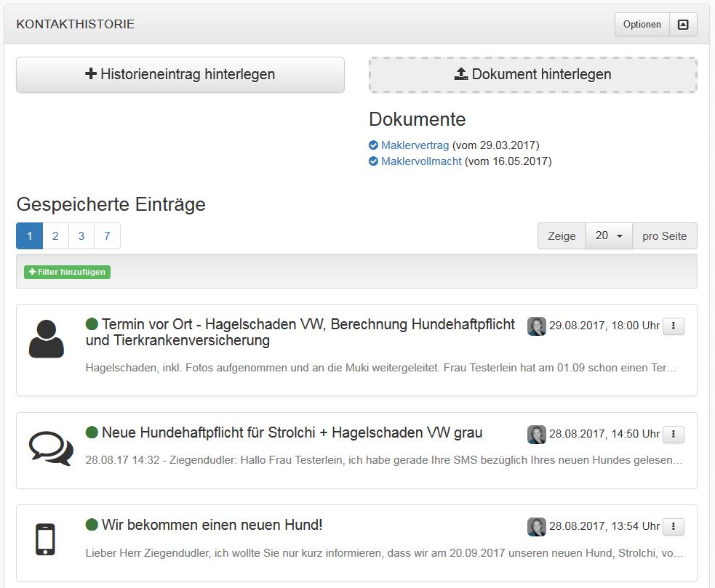Click timestamp 29.08.2017, 18:00 Uhr
This screenshot has height=588, width=715.
[x=604, y=326]
